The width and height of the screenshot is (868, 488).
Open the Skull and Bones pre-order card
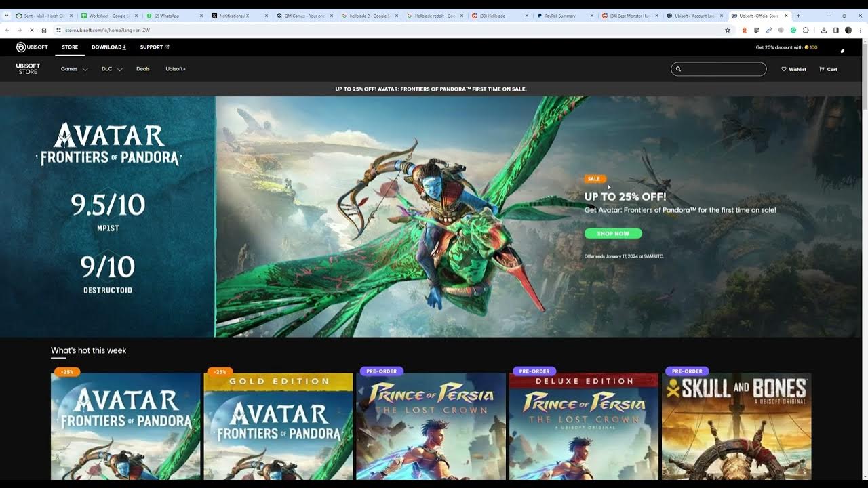tap(736, 426)
